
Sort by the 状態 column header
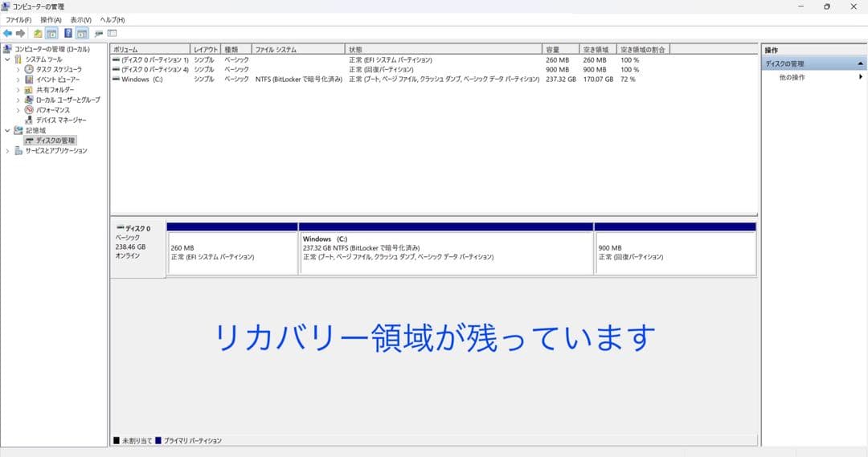coord(444,49)
